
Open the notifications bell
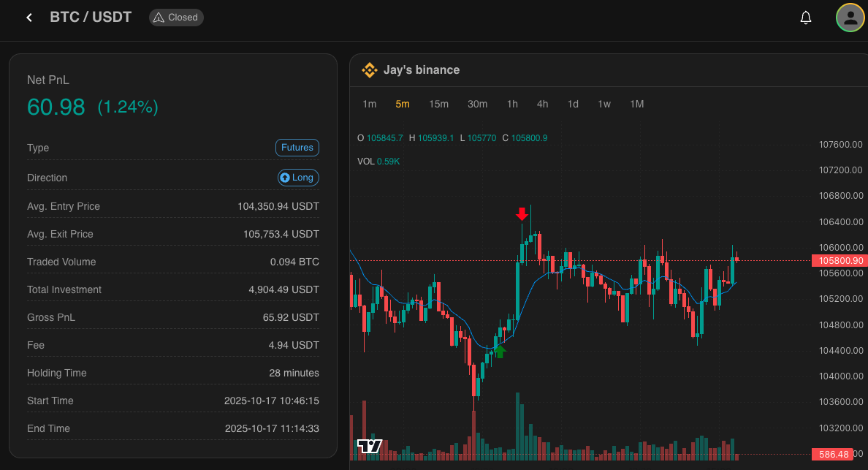[806, 18]
